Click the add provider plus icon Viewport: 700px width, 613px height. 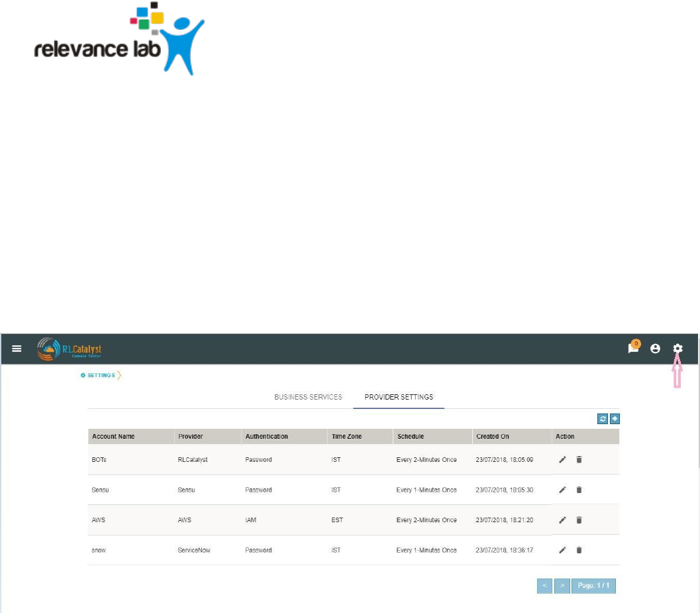[x=615, y=419]
